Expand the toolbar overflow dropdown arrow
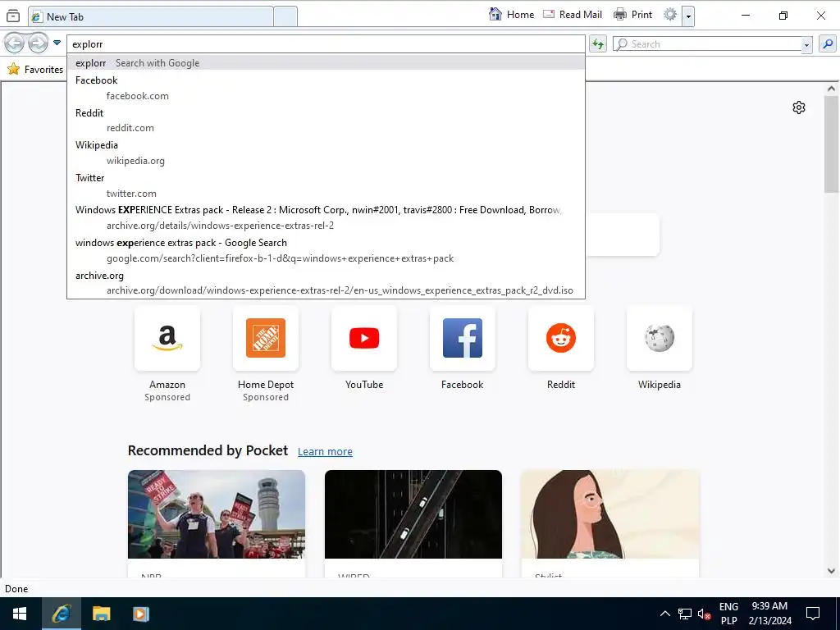The width and height of the screenshot is (840, 630). pos(688,16)
